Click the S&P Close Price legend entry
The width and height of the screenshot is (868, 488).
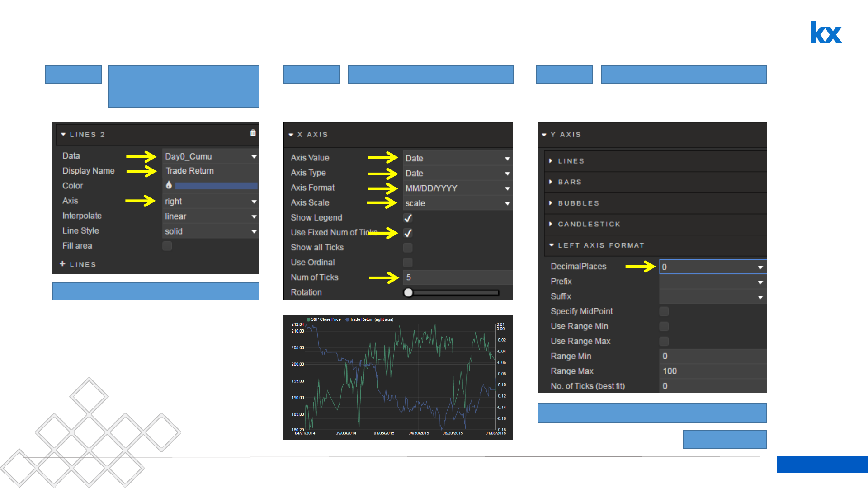click(325, 319)
